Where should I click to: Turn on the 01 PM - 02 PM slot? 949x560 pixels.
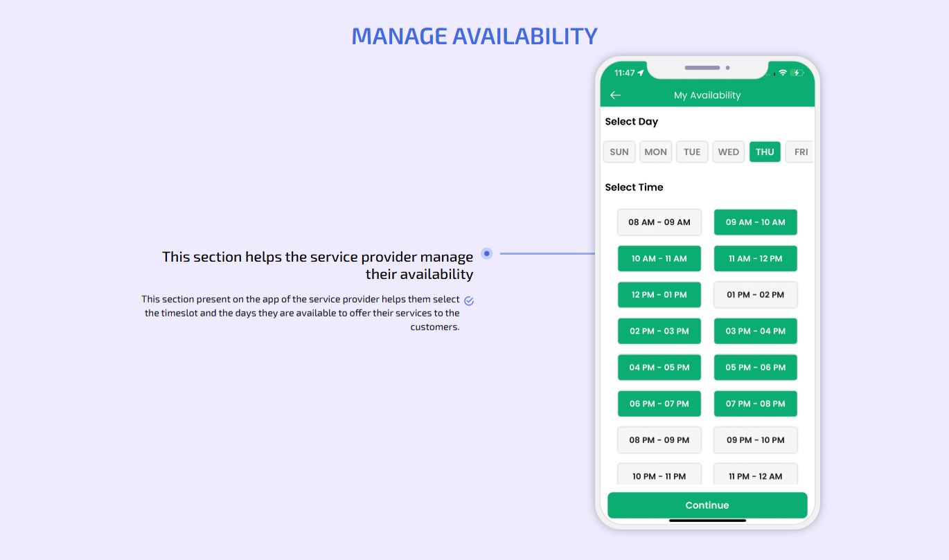[755, 295]
